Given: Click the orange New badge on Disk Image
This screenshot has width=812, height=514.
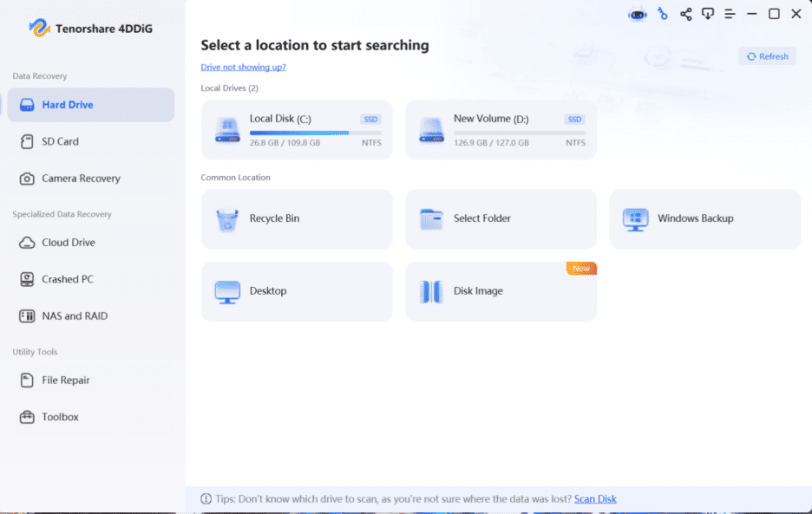Looking at the screenshot, I should click(581, 269).
